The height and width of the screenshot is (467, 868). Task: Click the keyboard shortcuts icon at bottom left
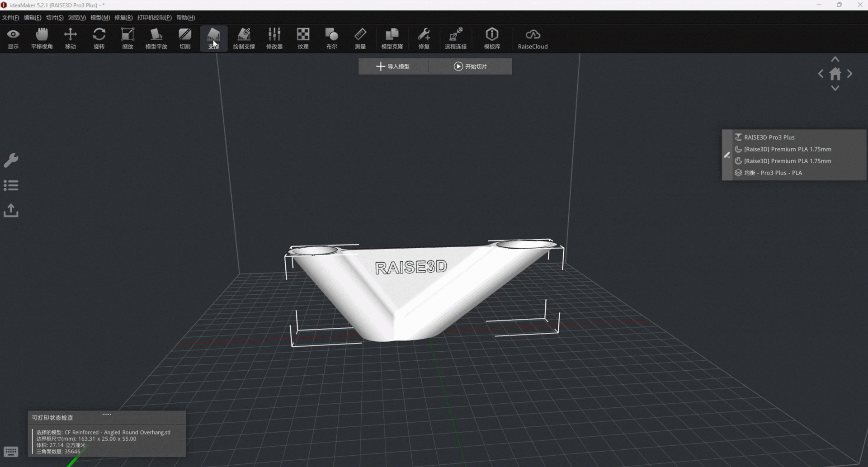point(11,452)
